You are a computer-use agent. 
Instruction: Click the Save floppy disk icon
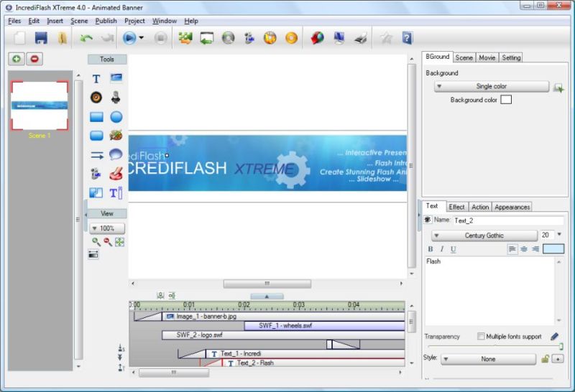(x=41, y=38)
